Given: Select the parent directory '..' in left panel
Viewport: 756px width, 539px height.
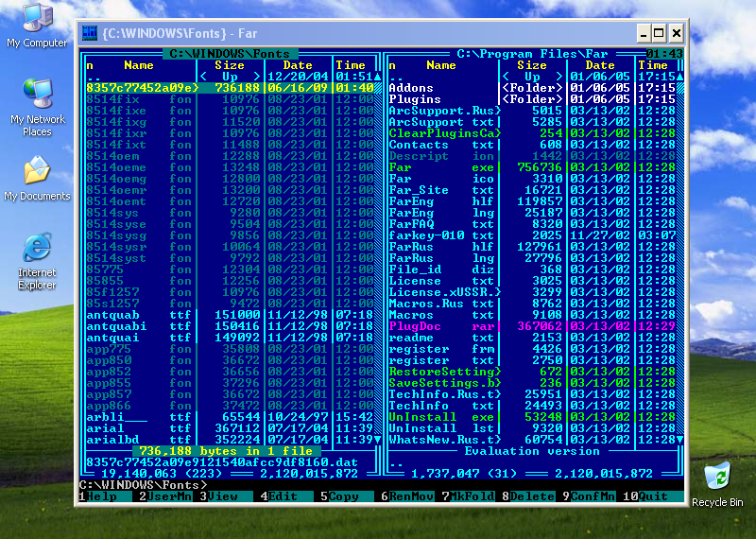Looking at the screenshot, I should 230,77.
